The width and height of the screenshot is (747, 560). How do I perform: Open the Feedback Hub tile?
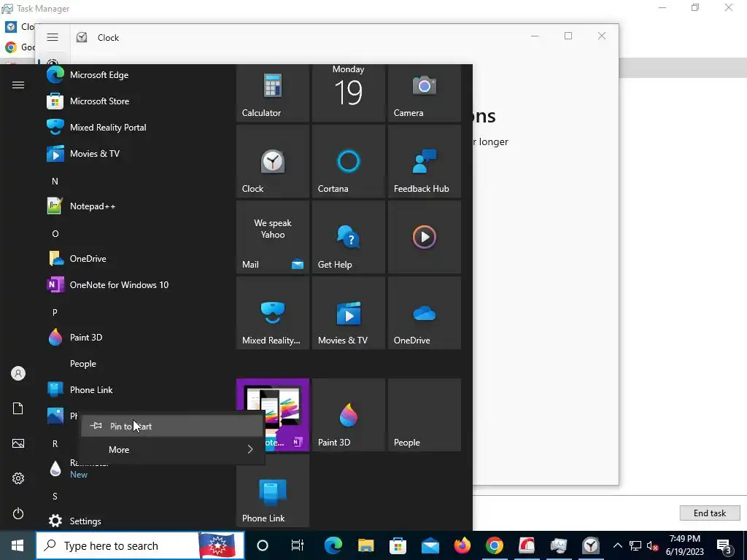pos(425,161)
